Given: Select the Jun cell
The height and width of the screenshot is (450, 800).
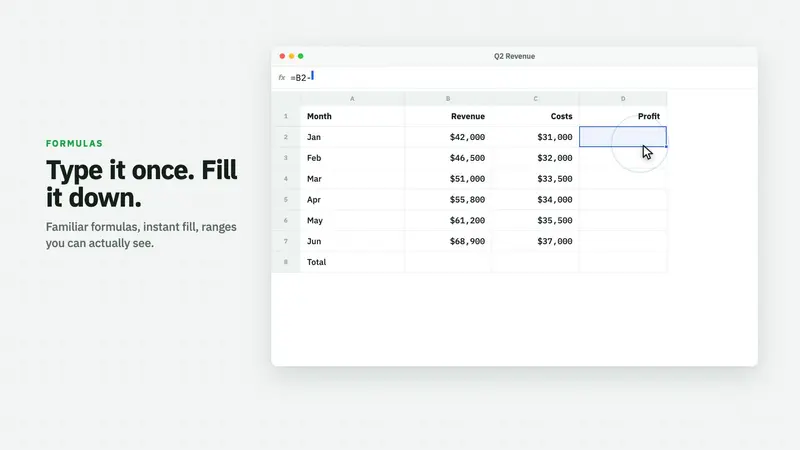Looking at the screenshot, I should pos(353,241).
